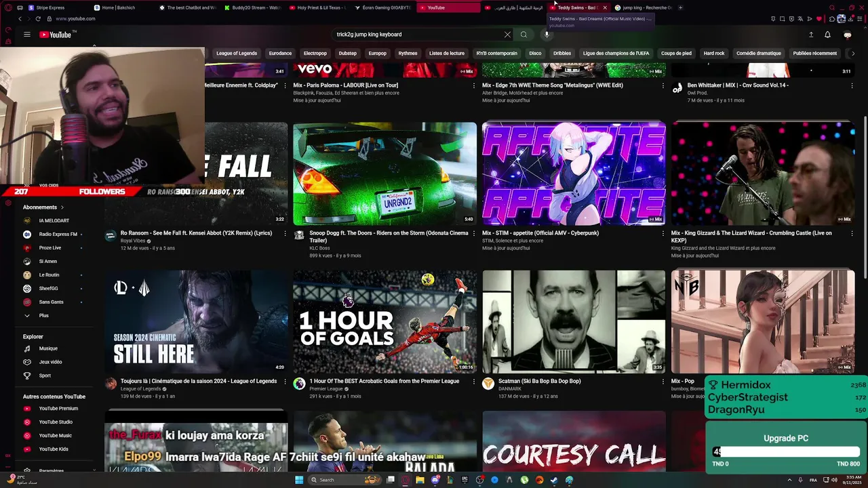Open File Explorer from the taskbar

420,480
